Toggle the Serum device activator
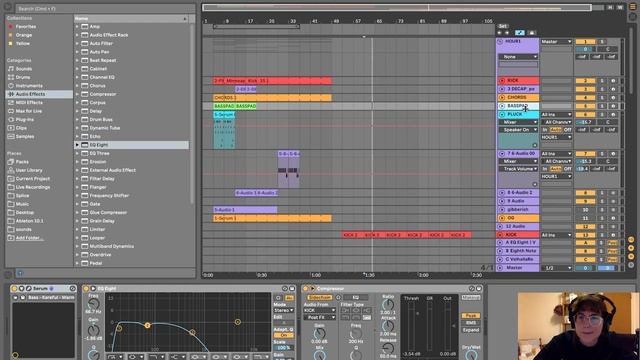The image size is (640, 360). pos(15,289)
